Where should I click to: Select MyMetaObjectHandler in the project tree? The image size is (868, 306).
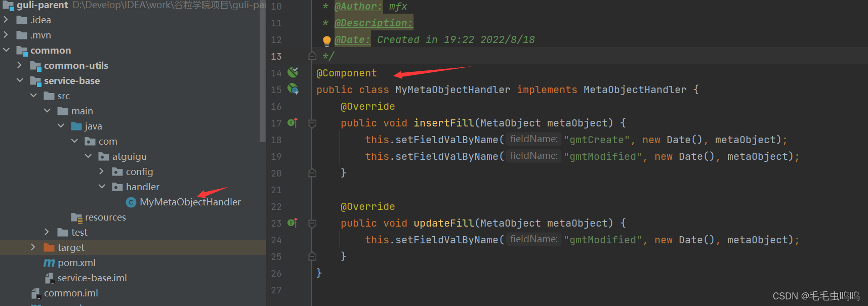(x=190, y=202)
